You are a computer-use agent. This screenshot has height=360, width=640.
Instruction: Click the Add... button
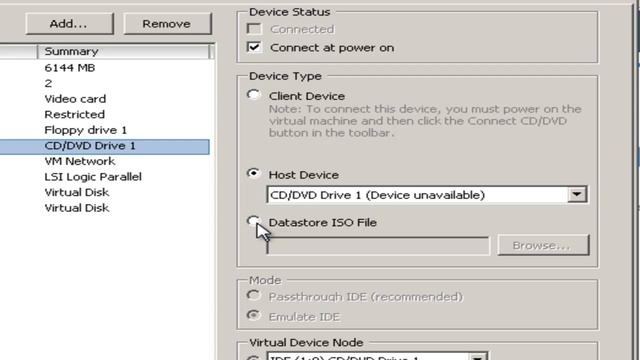[69, 24]
